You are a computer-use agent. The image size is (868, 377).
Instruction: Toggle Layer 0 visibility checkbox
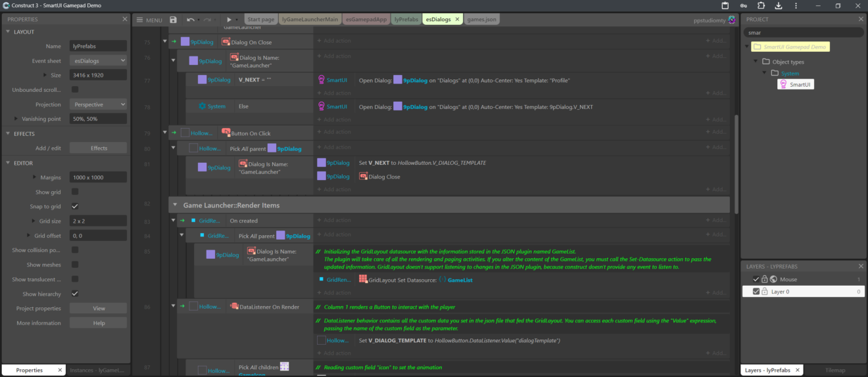756,292
